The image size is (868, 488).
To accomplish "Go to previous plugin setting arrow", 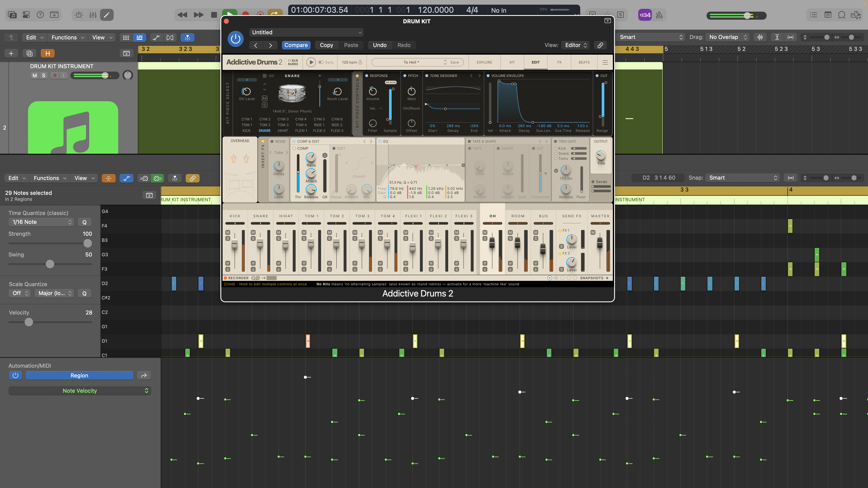I will 256,45.
